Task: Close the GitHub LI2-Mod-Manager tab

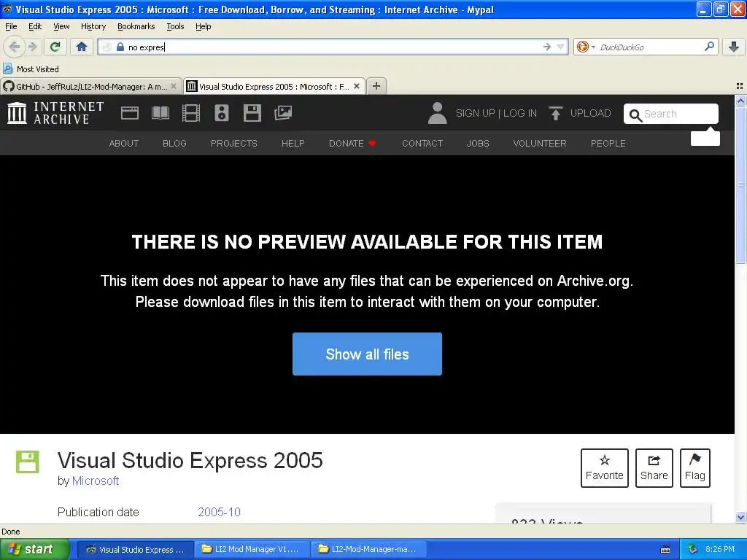Action: (174, 86)
